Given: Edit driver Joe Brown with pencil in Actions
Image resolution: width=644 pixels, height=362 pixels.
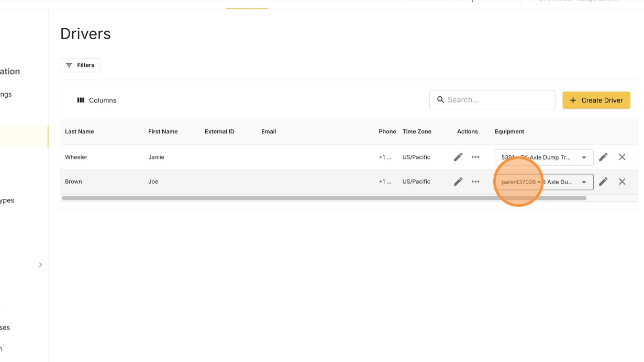Looking at the screenshot, I should 458,182.
